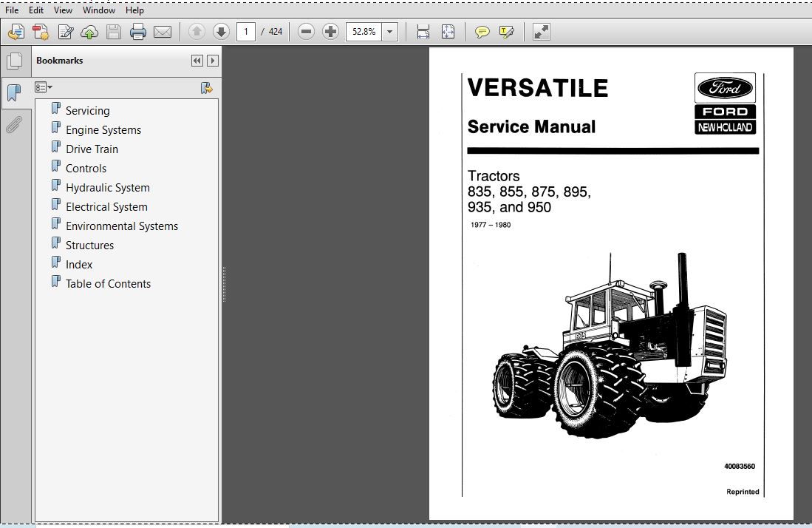
Task: Click the Fit One Full Page icon
Action: coord(448,32)
